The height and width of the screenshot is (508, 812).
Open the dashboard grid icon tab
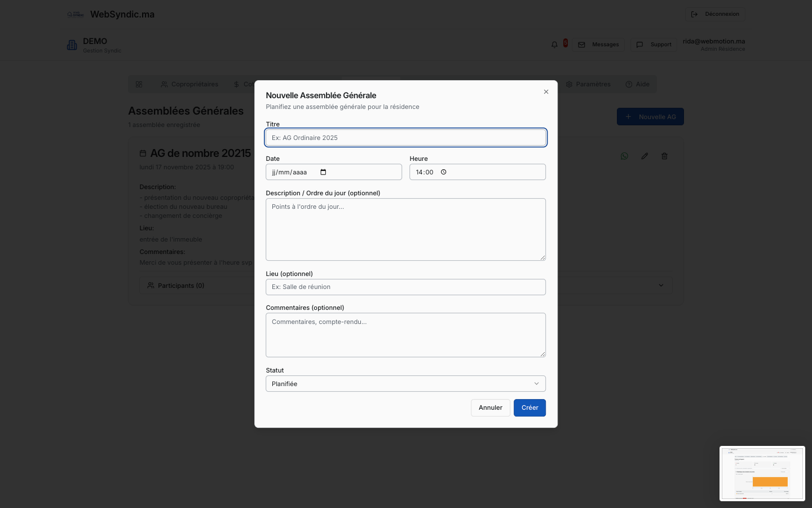click(x=139, y=85)
